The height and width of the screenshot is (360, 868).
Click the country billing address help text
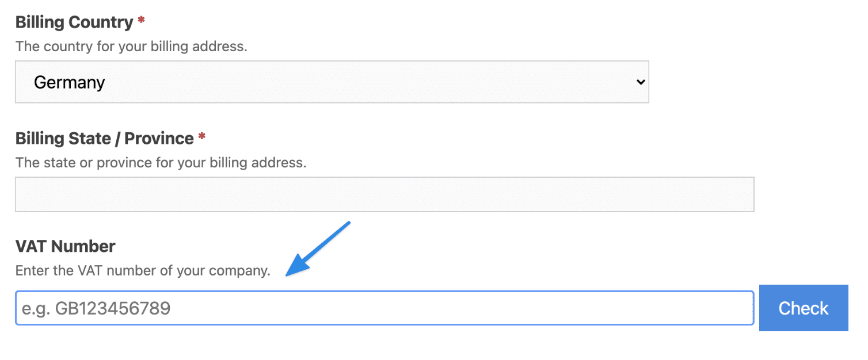(131, 46)
